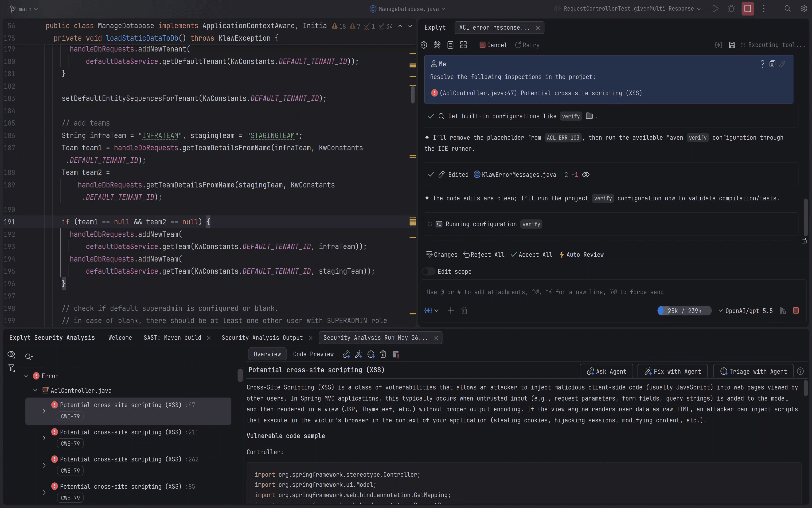Open the Changes list button
812x508 pixels.
click(441, 255)
